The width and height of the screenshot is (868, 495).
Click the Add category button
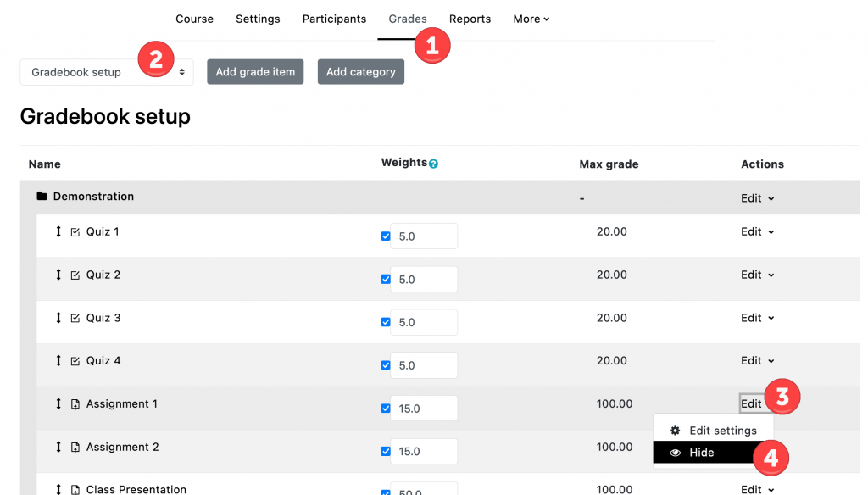click(x=360, y=71)
